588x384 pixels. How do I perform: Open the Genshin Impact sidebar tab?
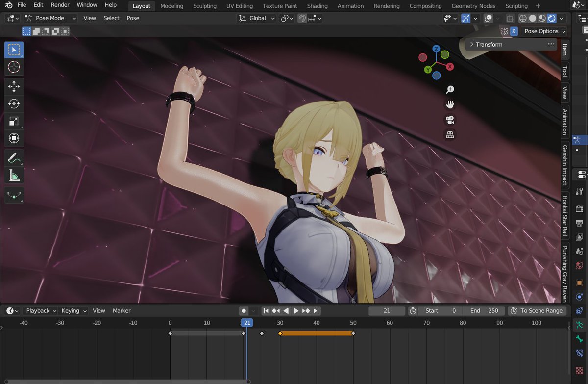565,165
